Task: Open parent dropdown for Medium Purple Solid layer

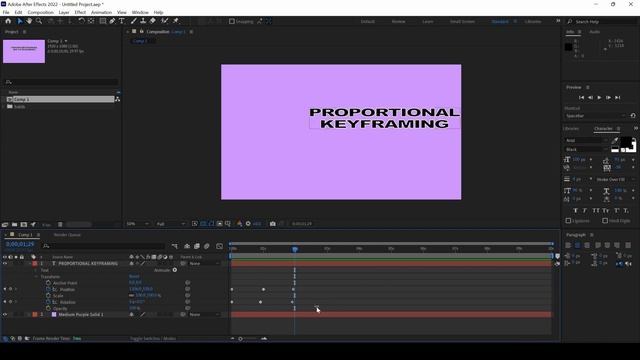Action: (204, 315)
